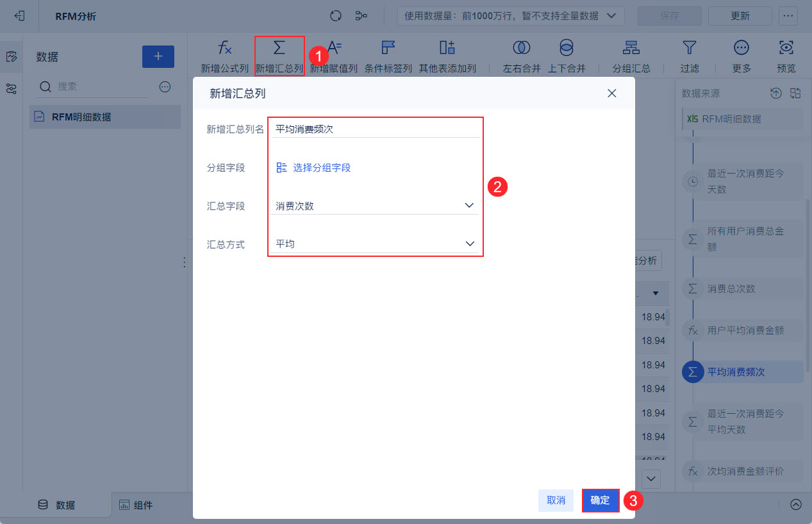Viewport: 812px width, 524px height.
Task: Open 分组汇总 tool
Action: (x=631, y=56)
